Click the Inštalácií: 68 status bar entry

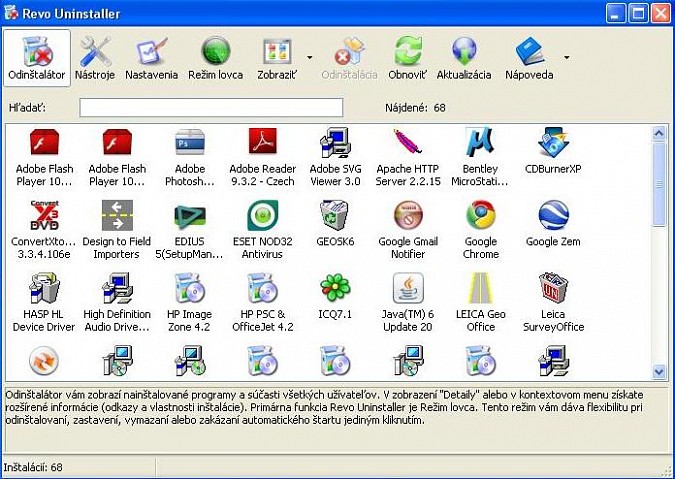pos(33,467)
